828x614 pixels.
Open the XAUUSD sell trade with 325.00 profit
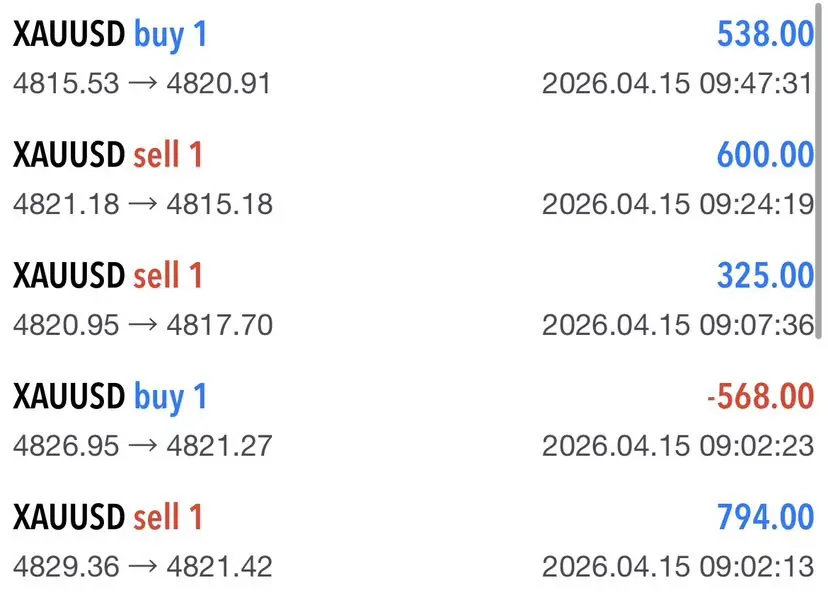413,300
